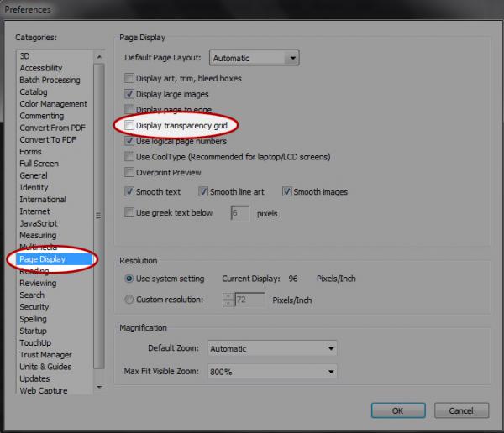Open Default Page Layout dropdown
This screenshot has height=433, width=504.
[254, 58]
